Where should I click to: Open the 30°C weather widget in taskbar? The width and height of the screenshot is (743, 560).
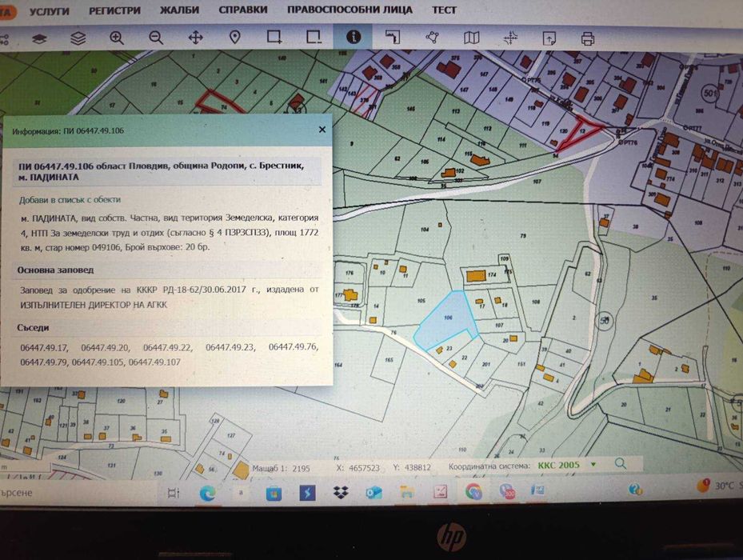point(718,486)
